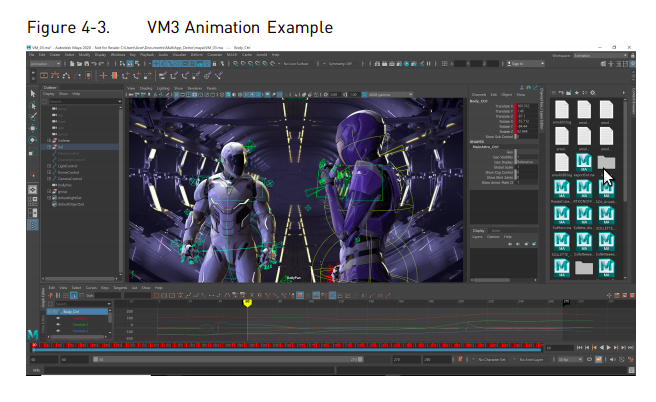Click the red time slider bar
This screenshot has width=656, height=402.
pyautogui.click(x=287, y=346)
